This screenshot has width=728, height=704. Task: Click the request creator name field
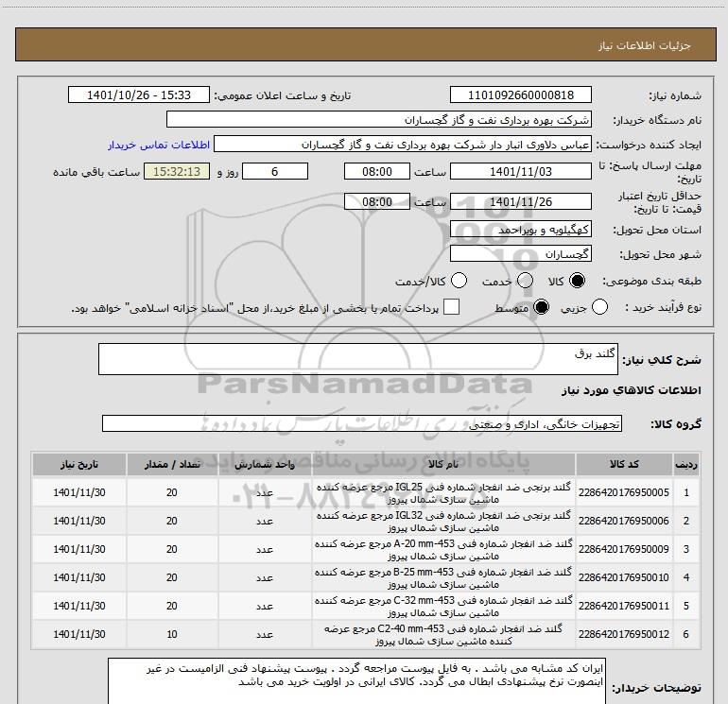403,145
